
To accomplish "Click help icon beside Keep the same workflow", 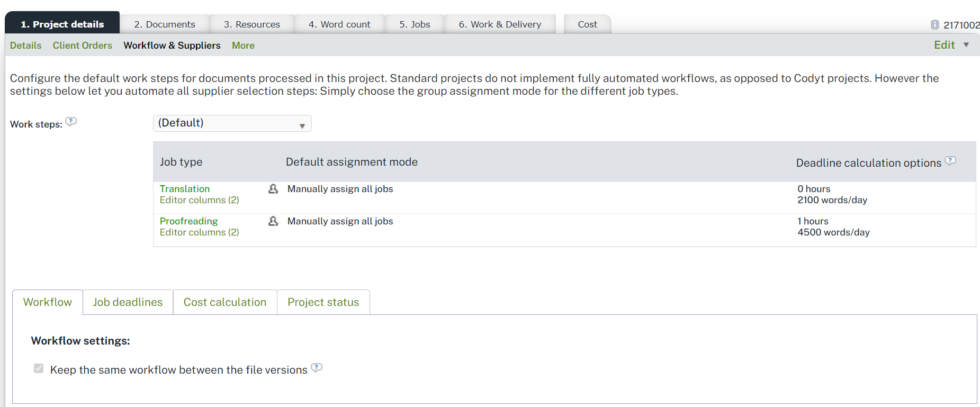I will tap(317, 368).
